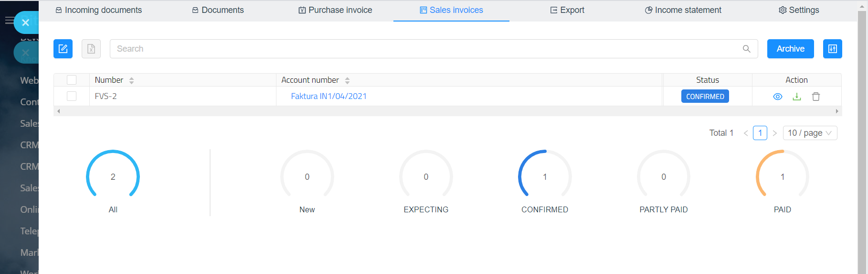
Task: Filter by the CONFIRMED progress circle
Action: 545,176
